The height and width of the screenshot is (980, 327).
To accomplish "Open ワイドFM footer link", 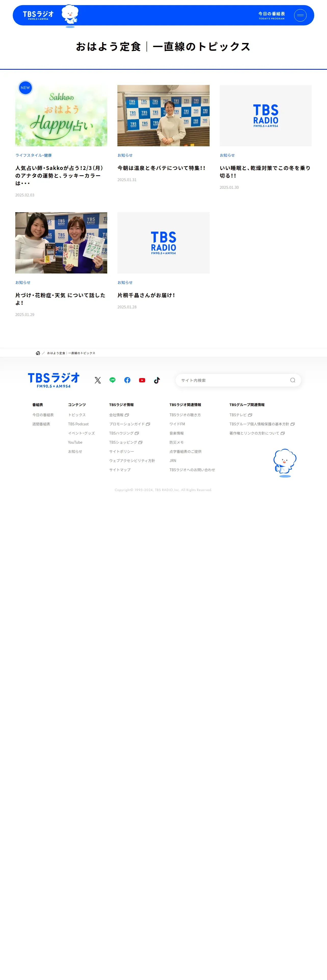I will [x=178, y=424].
